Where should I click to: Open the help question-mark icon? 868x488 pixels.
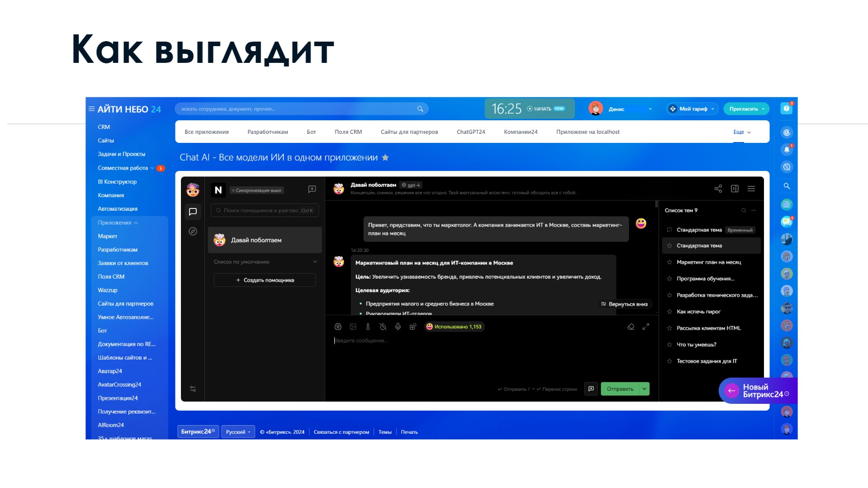pos(787,109)
